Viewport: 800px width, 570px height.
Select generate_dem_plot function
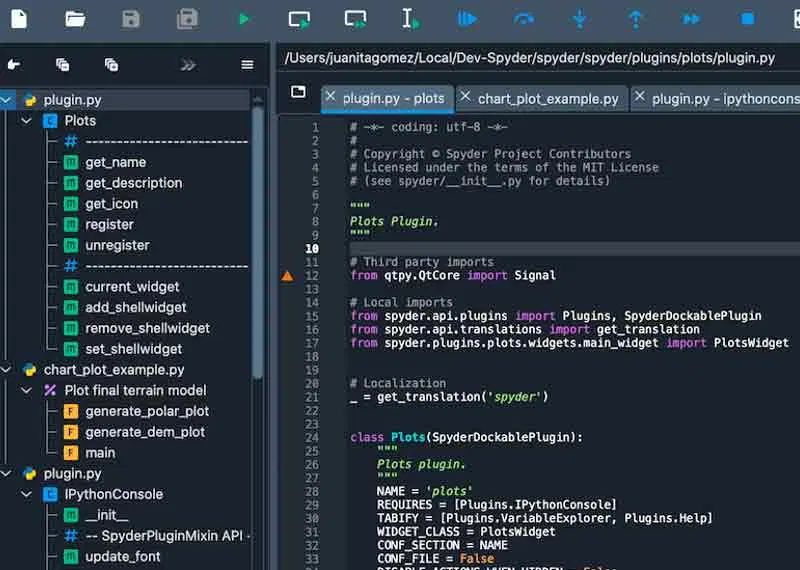point(145,432)
